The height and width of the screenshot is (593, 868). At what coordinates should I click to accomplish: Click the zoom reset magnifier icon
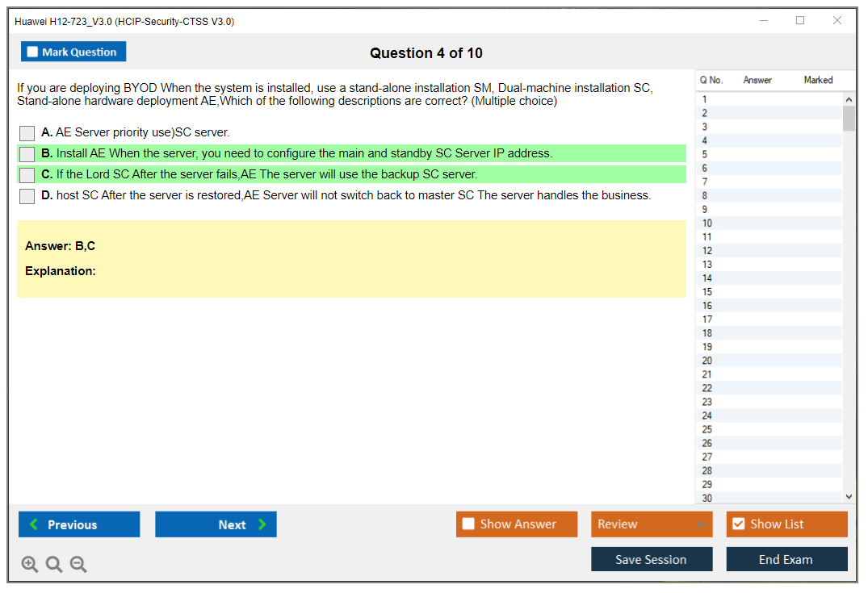tap(54, 565)
